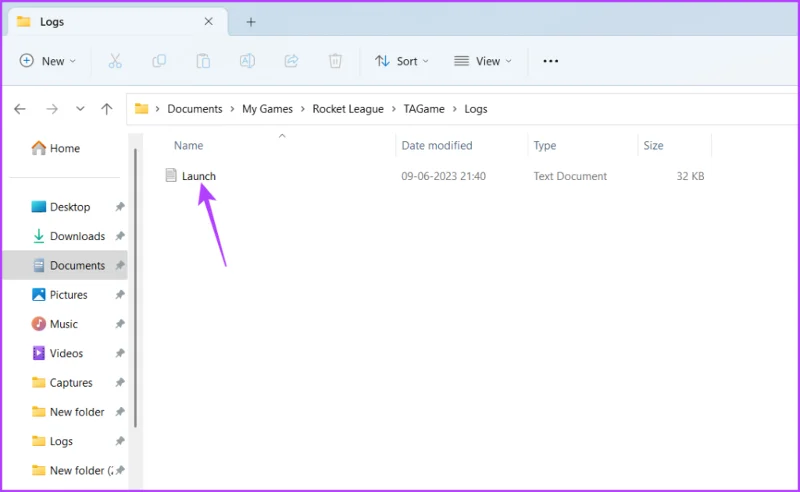Expand chevron between My Games and Rocket League
This screenshot has width=800, height=492.
[x=303, y=109]
